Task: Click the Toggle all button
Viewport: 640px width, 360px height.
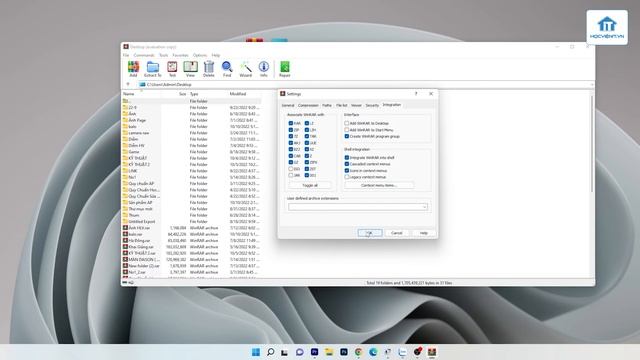Action: [x=310, y=185]
